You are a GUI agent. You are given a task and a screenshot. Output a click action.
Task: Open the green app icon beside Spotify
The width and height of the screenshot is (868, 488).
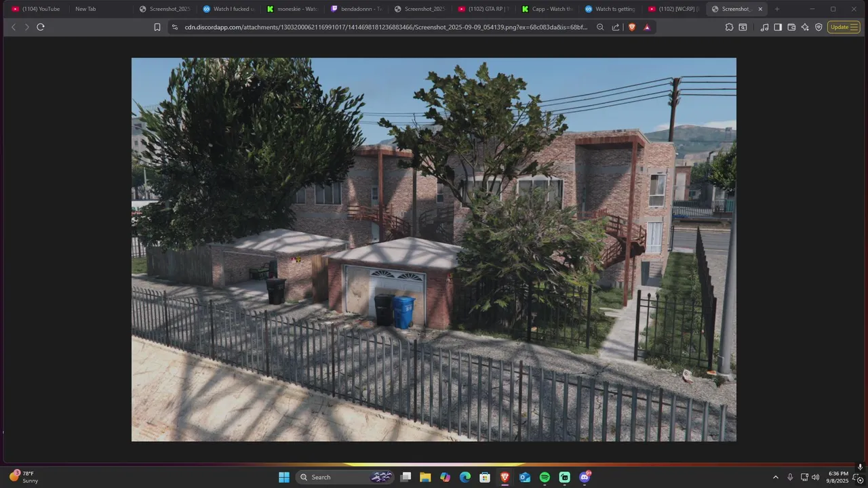pos(564,477)
